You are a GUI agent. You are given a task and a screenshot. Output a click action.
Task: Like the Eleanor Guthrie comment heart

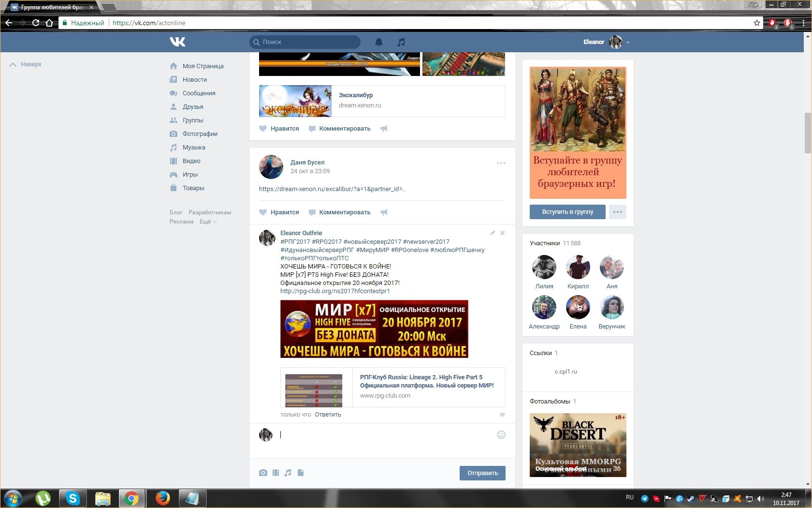[x=502, y=415]
